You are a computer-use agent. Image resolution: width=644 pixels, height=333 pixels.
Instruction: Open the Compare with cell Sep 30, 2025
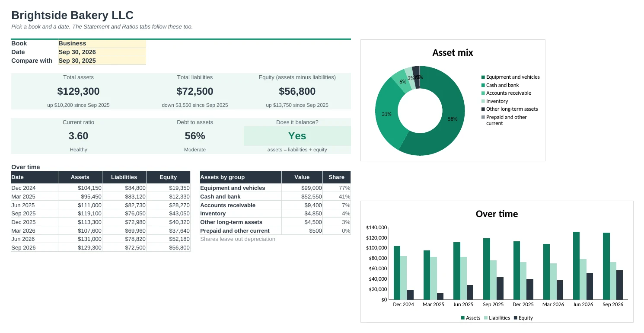point(102,61)
